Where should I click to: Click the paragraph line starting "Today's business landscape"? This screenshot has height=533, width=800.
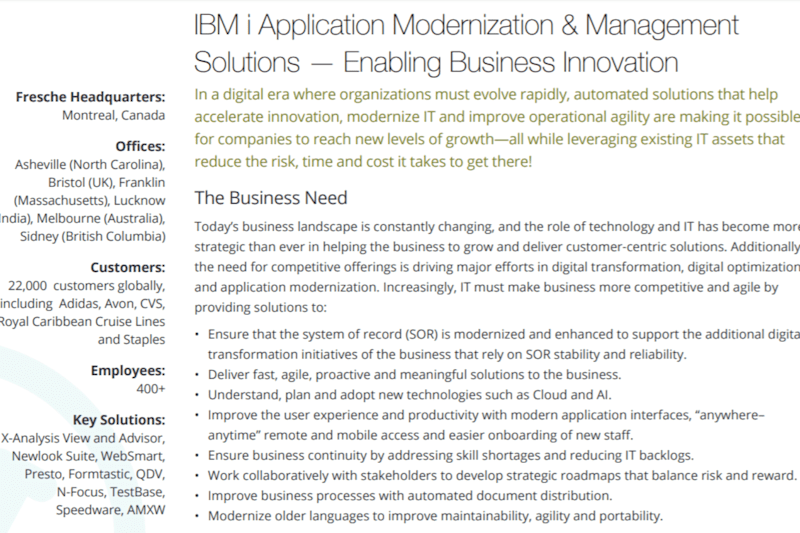pyautogui.click(x=497, y=226)
